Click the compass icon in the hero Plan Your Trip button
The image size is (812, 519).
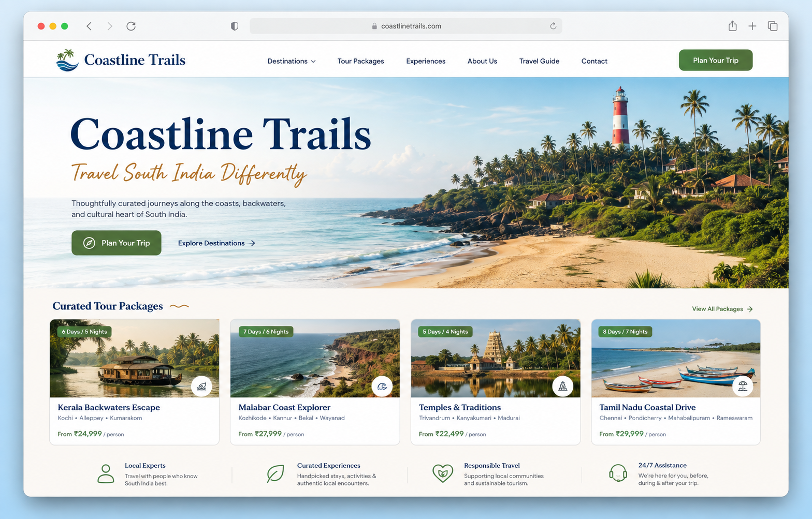[89, 243]
